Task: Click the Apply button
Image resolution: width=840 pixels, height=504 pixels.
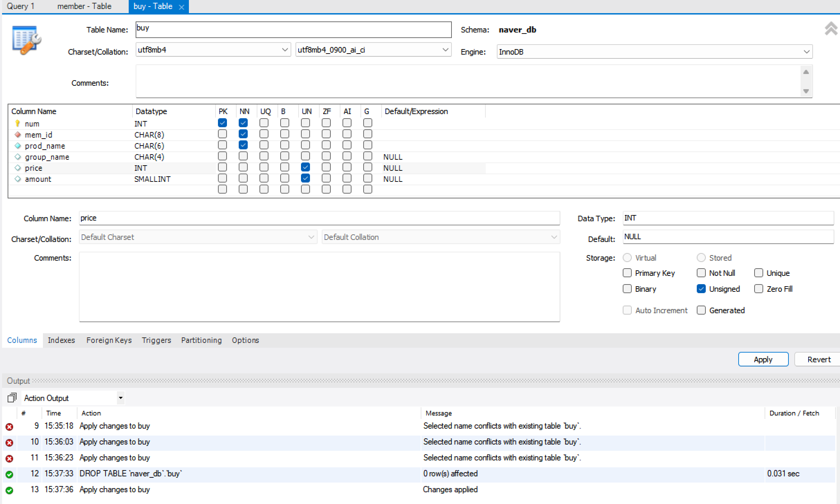Action: [x=763, y=360]
